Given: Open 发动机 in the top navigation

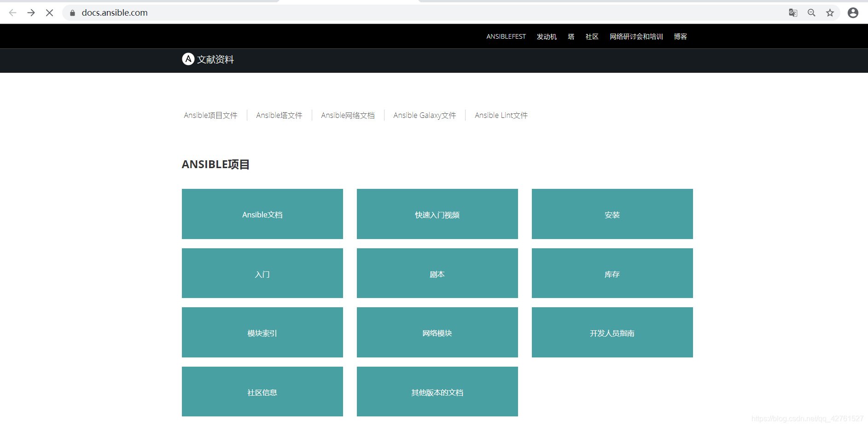Looking at the screenshot, I should (x=547, y=36).
